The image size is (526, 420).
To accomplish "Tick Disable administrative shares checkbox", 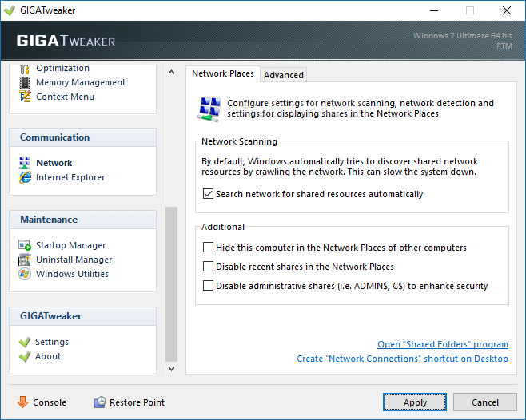I will (209, 286).
